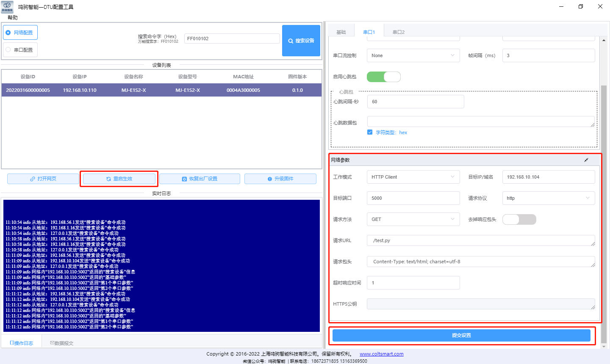Click the 设备型号 column header
This screenshot has width=610, height=364.
(x=188, y=77)
